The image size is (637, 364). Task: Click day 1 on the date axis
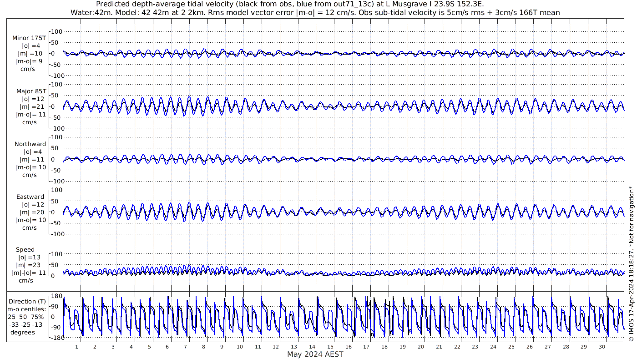76,347
